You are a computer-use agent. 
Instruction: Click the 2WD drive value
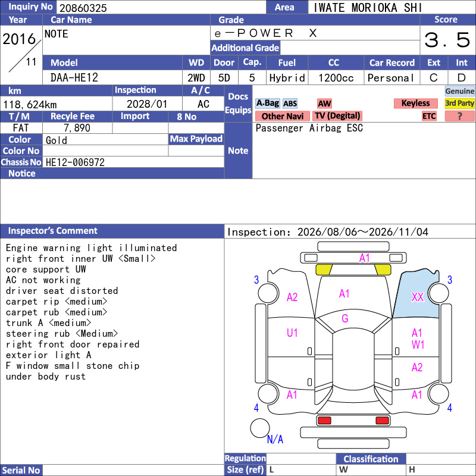tap(196, 78)
